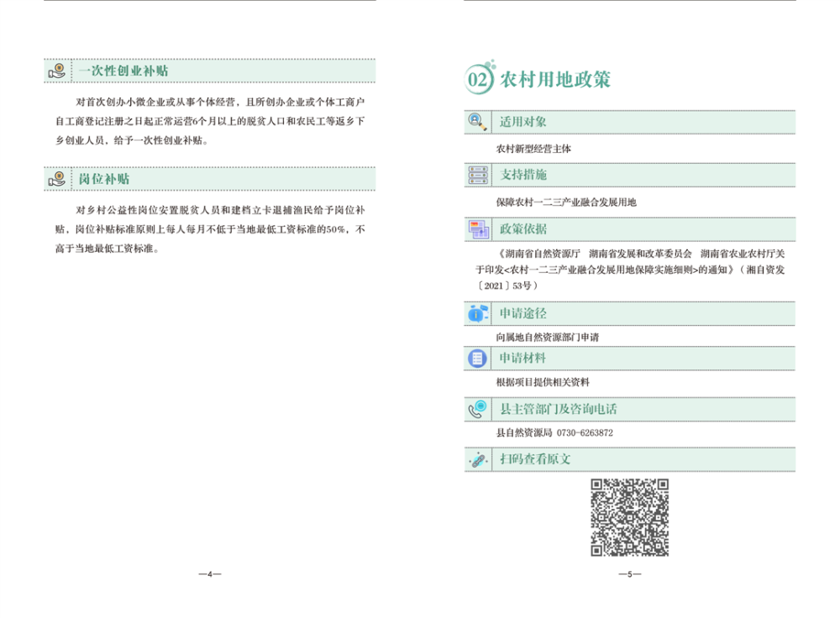
Task: Click the 岗位补贴 heading text
Action: click(x=104, y=179)
